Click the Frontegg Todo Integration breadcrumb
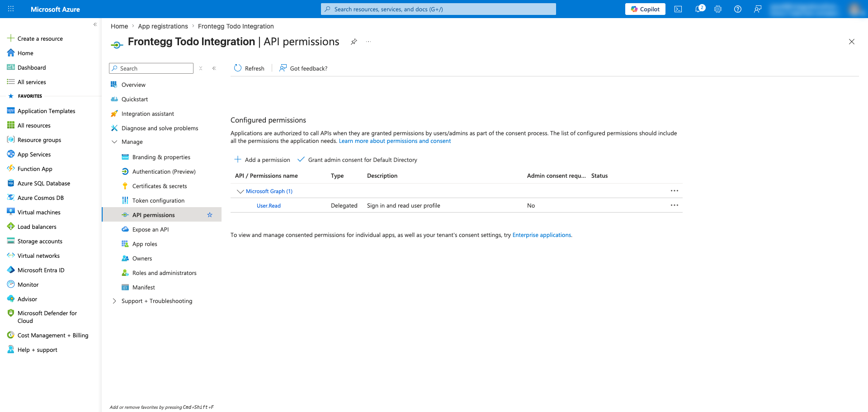Screen dimensions: 868x412 coord(236,26)
